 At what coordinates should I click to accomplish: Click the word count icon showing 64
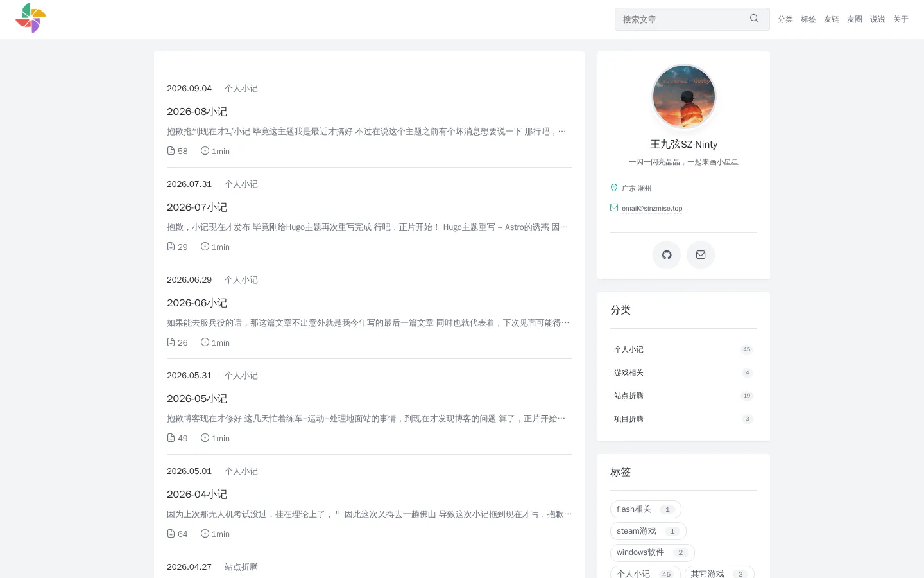click(171, 534)
